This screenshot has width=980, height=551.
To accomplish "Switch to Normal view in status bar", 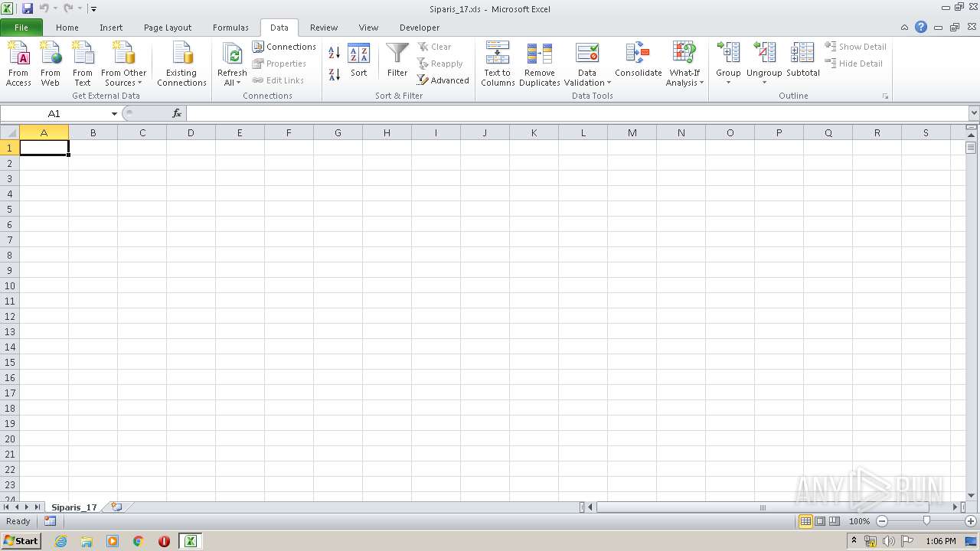I will pyautogui.click(x=805, y=521).
